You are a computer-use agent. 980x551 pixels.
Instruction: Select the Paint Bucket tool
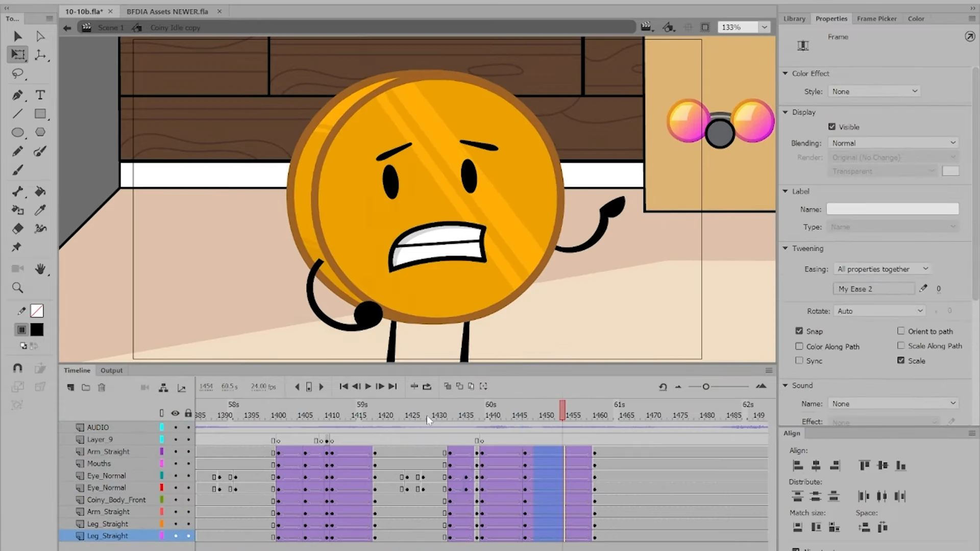click(40, 191)
